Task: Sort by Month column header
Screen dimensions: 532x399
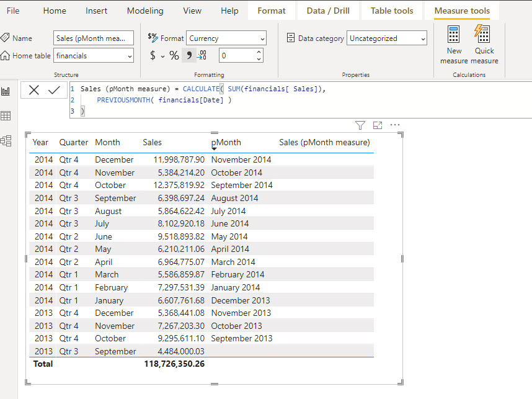Action: (x=107, y=142)
